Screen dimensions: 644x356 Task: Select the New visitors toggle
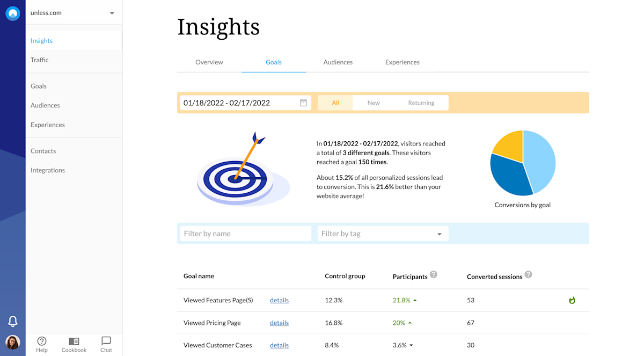374,103
